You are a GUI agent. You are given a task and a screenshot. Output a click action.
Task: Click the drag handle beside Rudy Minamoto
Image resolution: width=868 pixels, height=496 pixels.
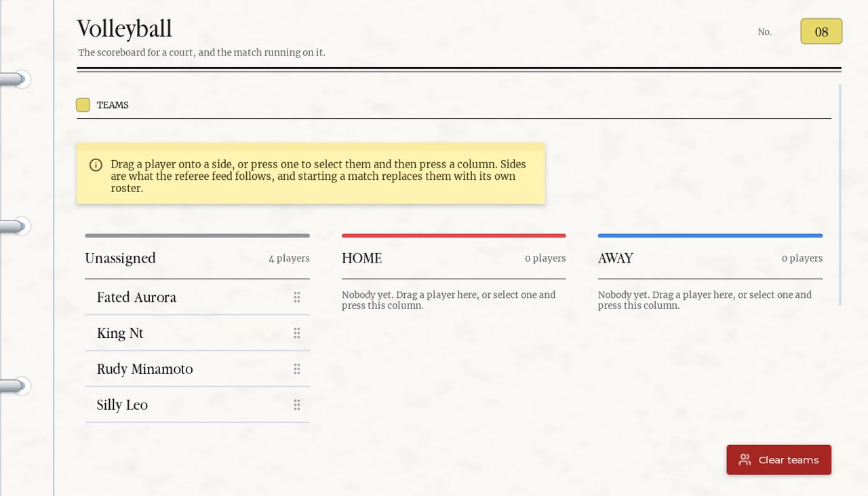(x=296, y=369)
